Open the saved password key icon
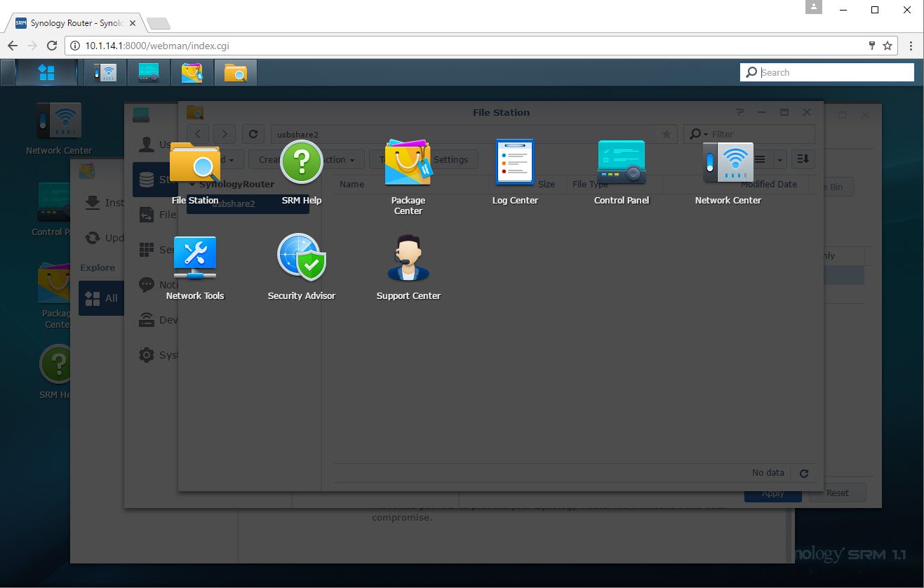This screenshot has height=588, width=924. 872,46
